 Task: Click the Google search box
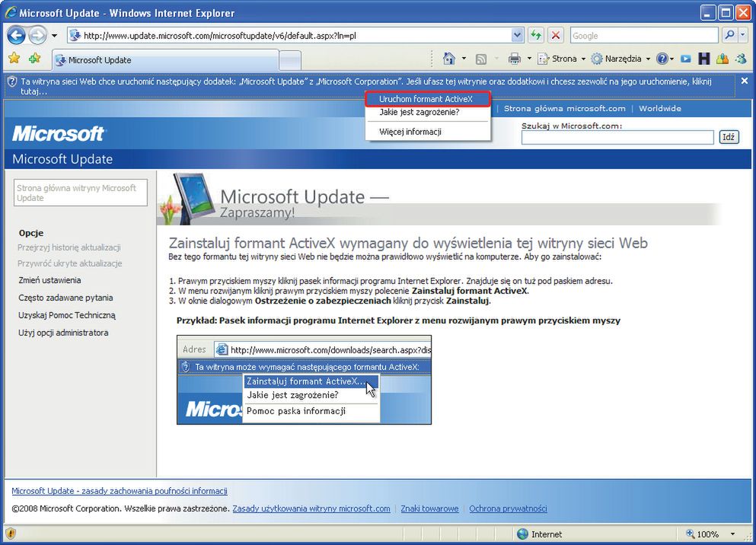point(644,36)
